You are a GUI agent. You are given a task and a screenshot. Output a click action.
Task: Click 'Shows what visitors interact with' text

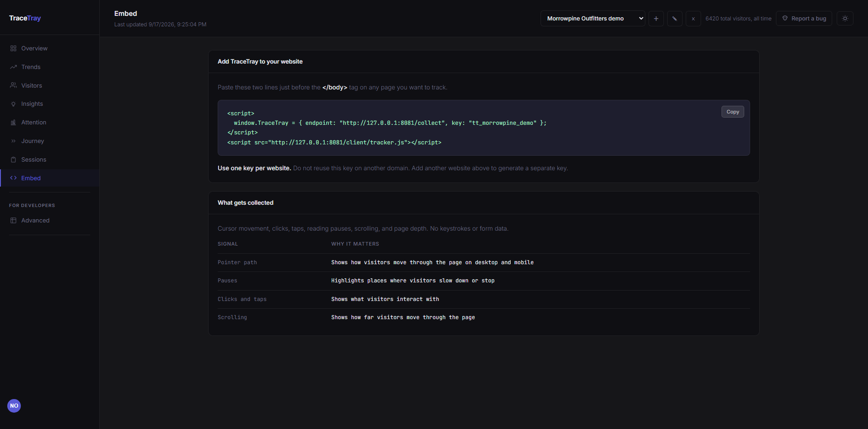tap(385, 299)
